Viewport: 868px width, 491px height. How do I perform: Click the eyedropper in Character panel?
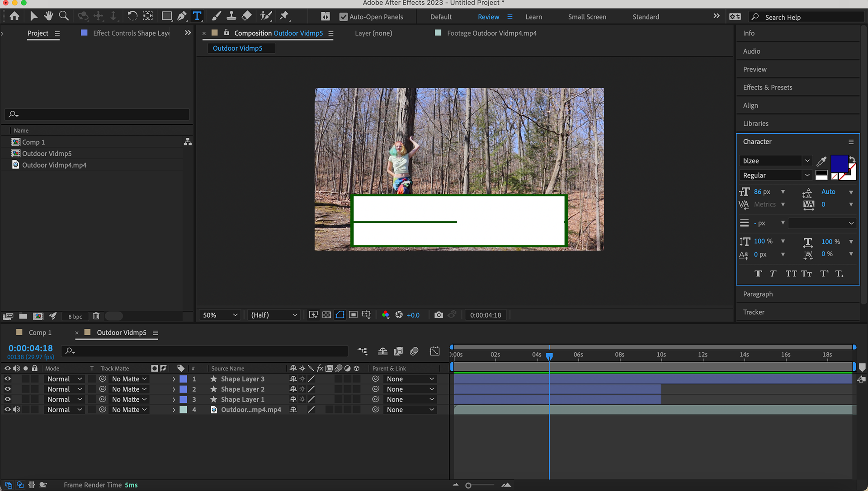(821, 161)
